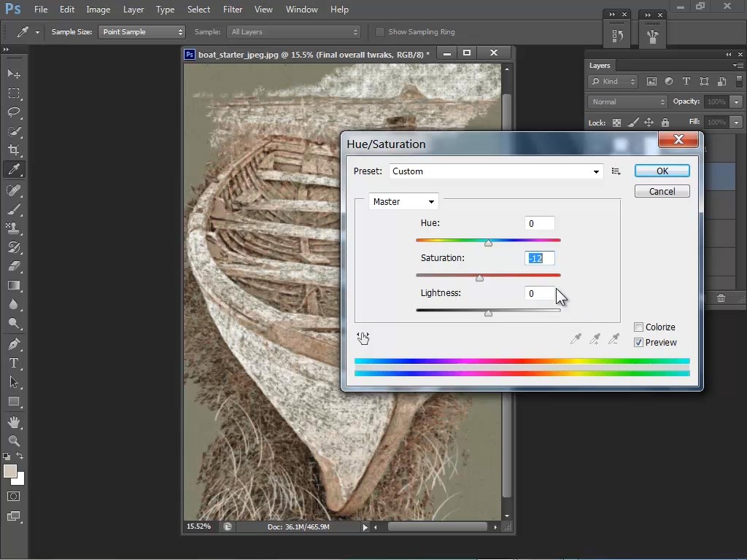The height and width of the screenshot is (560, 747).
Task: Toggle Quick Mask mode
Action: (14, 497)
